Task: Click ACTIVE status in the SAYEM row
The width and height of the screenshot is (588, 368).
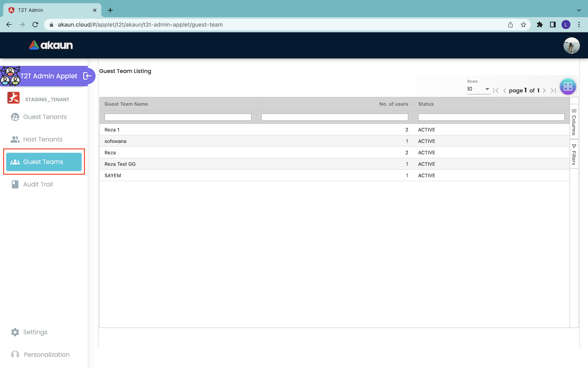Action: 427,175
